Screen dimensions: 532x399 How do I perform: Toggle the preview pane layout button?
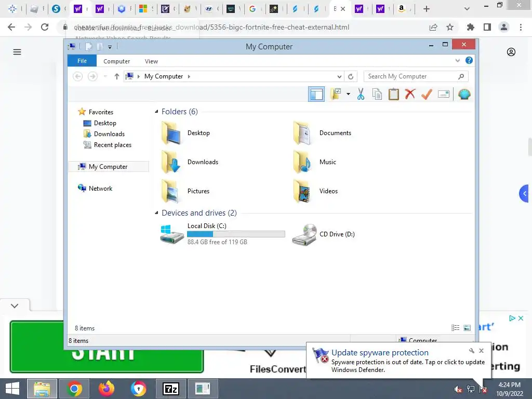coord(316,95)
